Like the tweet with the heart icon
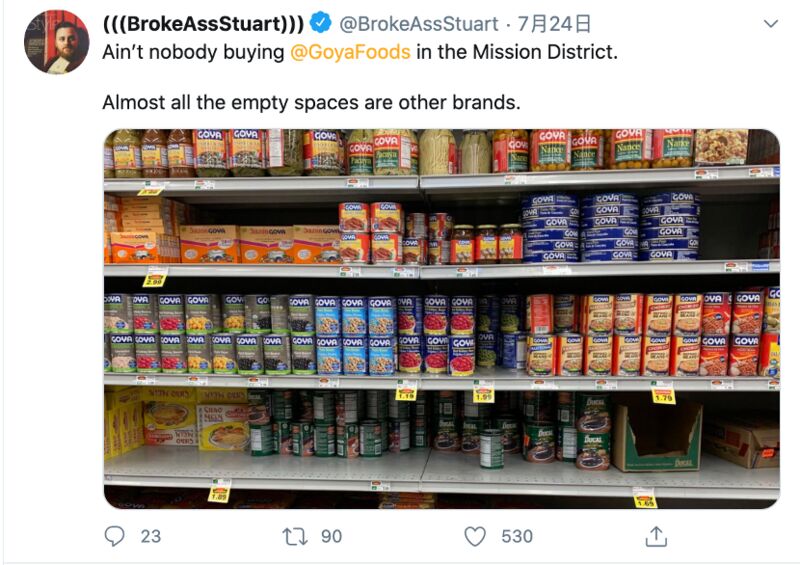 click(x=475, y=536)
